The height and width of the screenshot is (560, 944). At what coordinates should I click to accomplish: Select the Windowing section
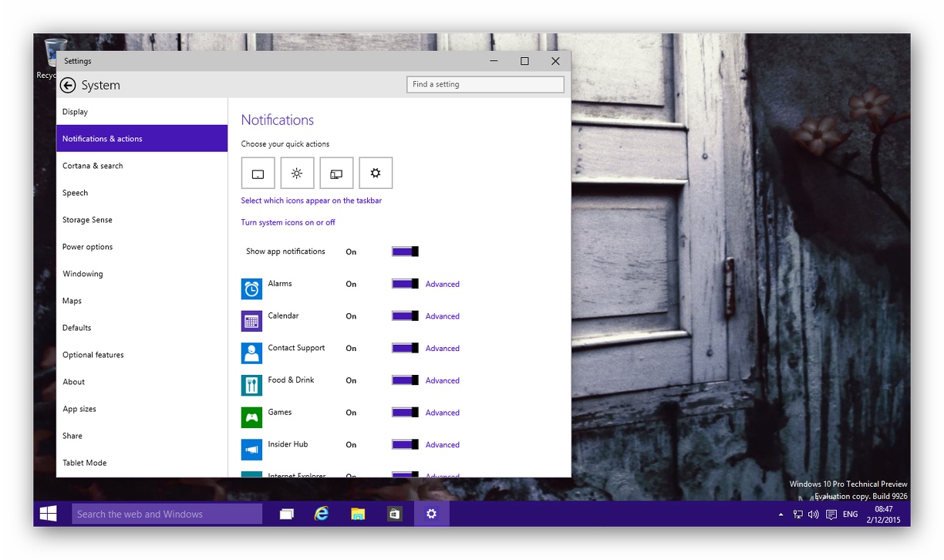pyautogui.click(x=142, y=274)
